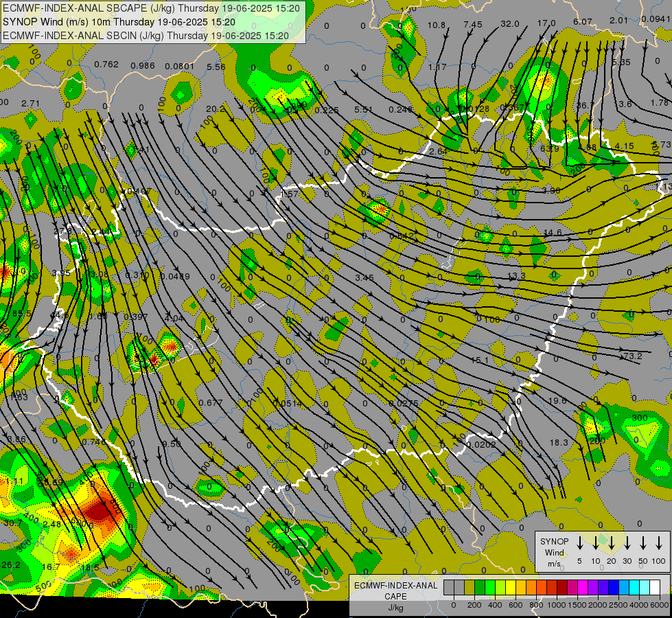Click the map value 2.48
This screenshot has height=618, width=672.
(52, 524)
